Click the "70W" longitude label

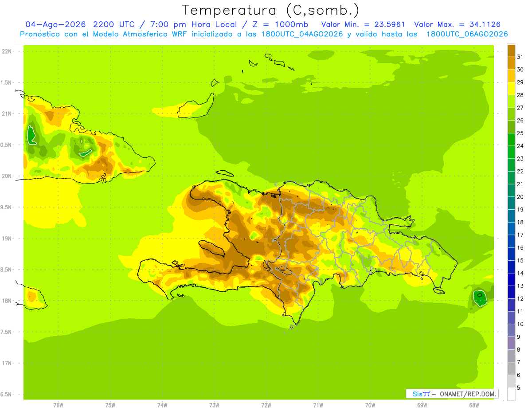[370, 405]
